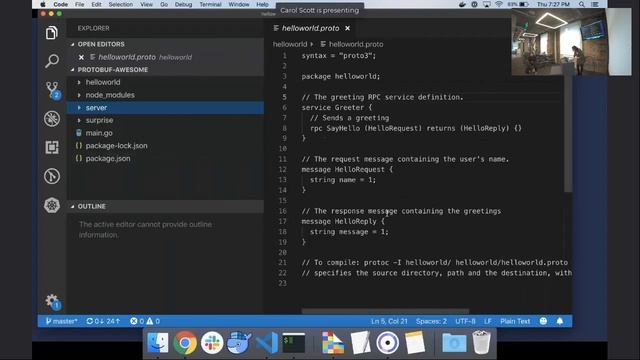Open the Search view in activity bar

(x=52, y=61)
